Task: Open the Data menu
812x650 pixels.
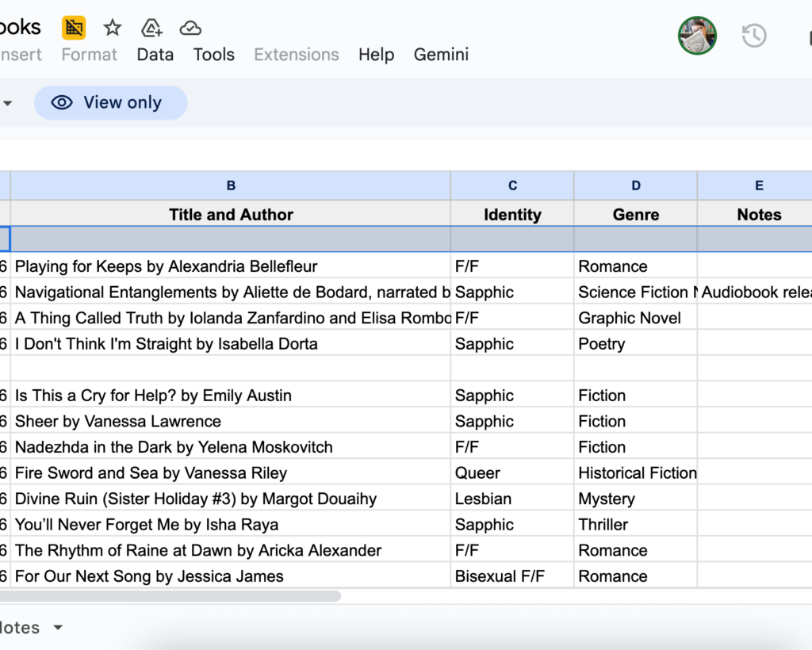Action: pyautogui.click(x=155, y=55)
